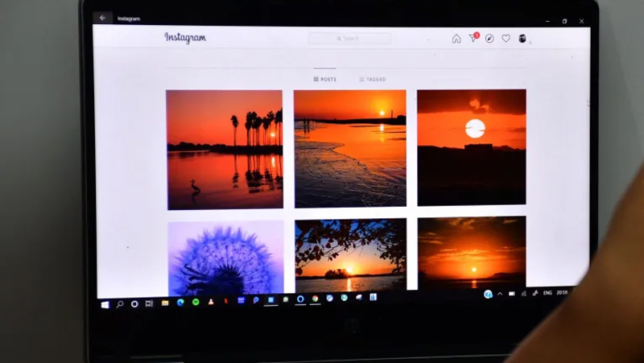Switch to the Posts tab
Screen dimensions: 644x363
pos(325,79)
